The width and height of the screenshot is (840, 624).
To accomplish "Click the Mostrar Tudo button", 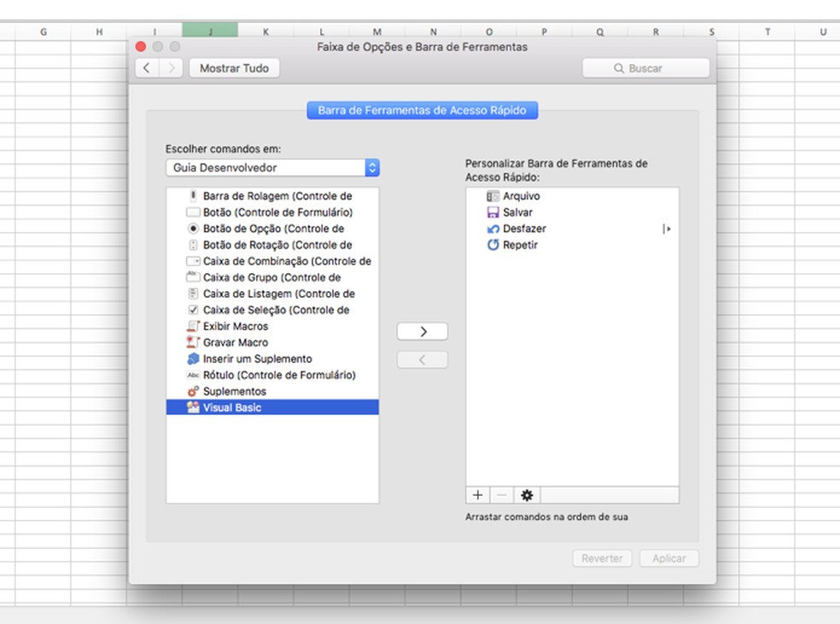I will (234, 68).
